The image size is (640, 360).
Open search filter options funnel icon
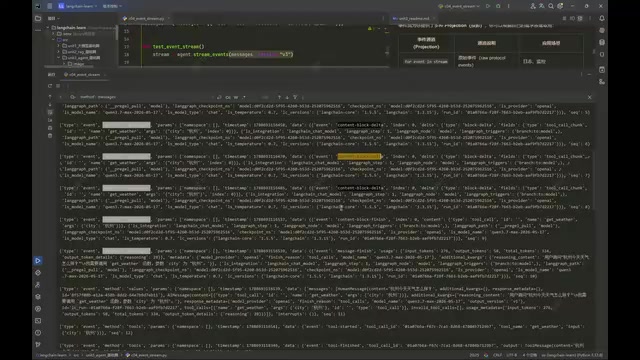click(x=295, y=97)
